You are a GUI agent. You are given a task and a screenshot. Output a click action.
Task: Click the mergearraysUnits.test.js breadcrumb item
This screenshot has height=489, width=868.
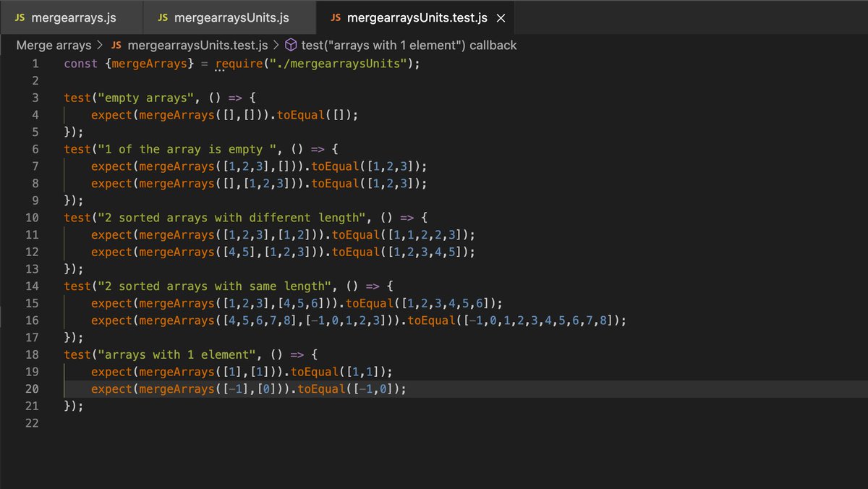tap(189, 45)
